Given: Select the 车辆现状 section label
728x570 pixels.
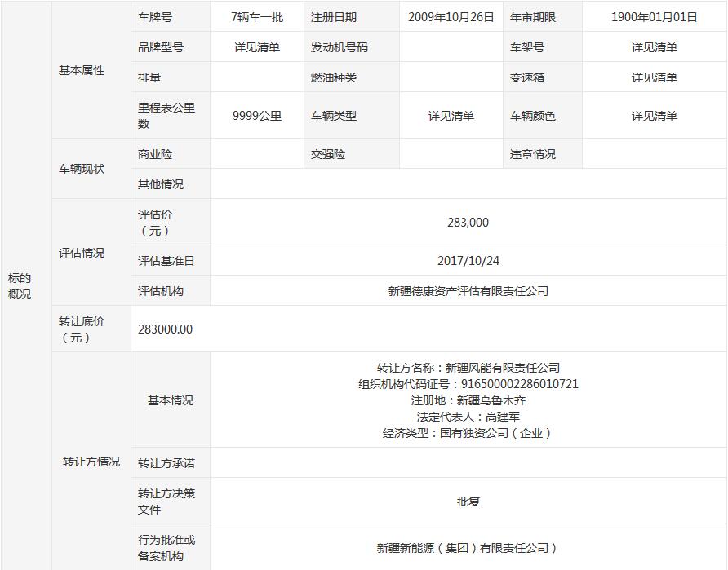Looking at the screenshot, I should tap(82, 169).
